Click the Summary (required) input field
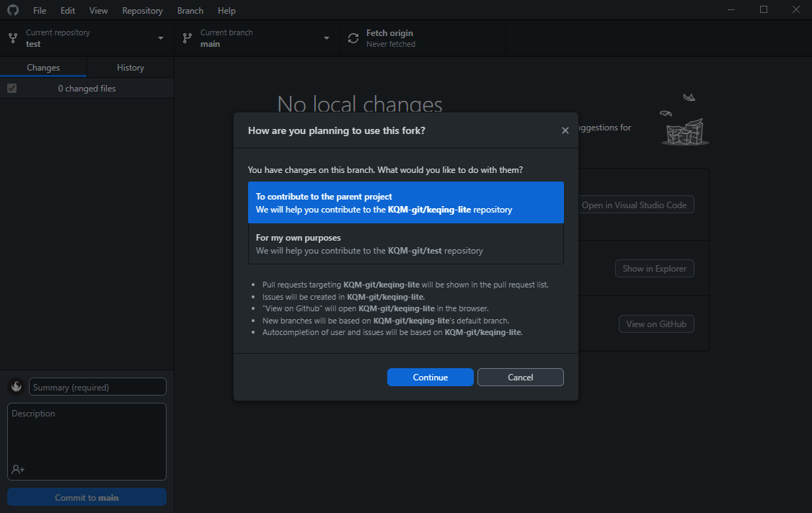This screenshot has height=513, width=812. tap(97, 387)
